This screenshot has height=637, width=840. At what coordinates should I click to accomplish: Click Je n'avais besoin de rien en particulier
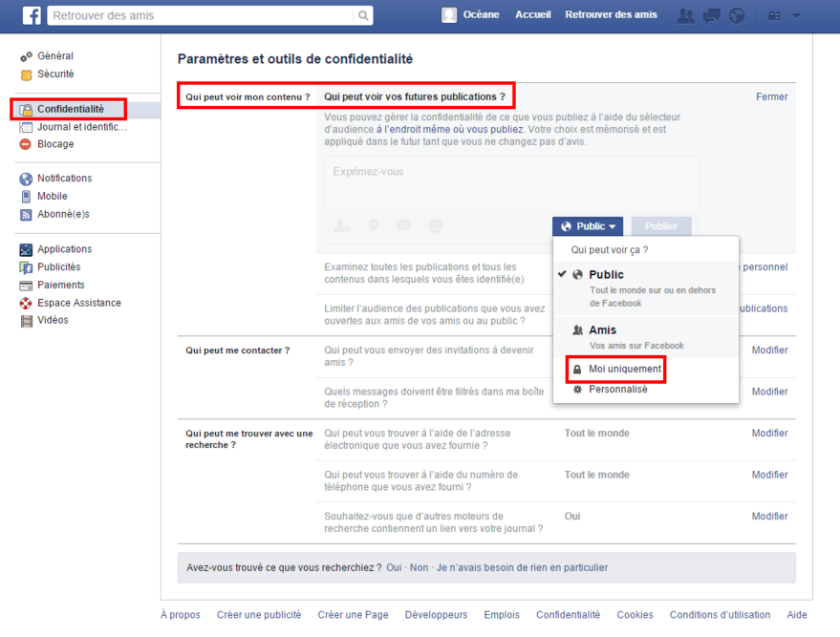[522, 567]
